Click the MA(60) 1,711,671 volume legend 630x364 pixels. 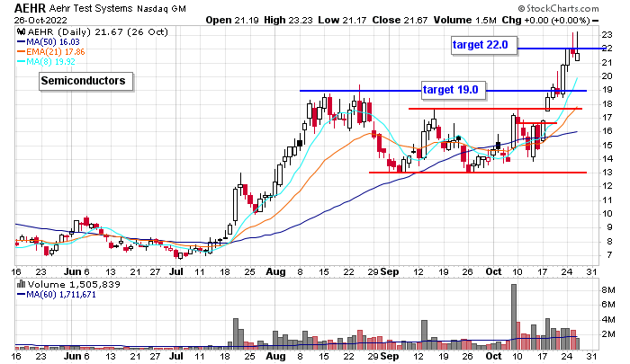point(56,295)
